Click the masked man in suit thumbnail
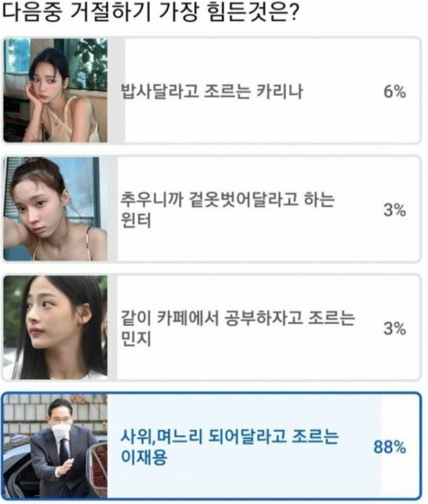 56,446
